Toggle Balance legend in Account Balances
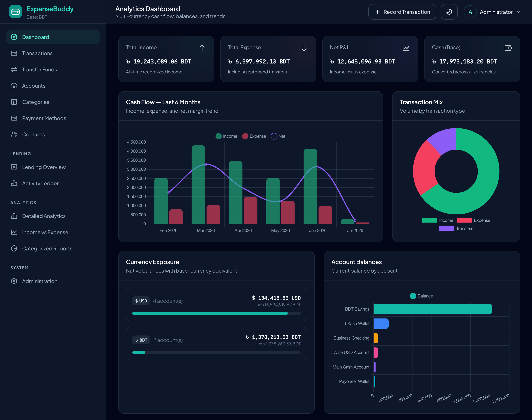The width and height of the screenshot is (532, 420). pos(422,296)
